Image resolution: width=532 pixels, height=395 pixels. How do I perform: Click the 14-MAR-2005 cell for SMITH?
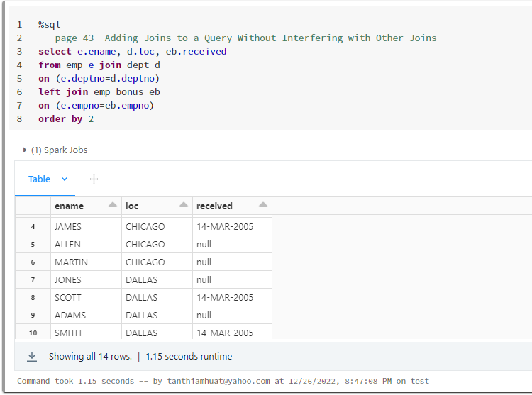click(225, 333)
